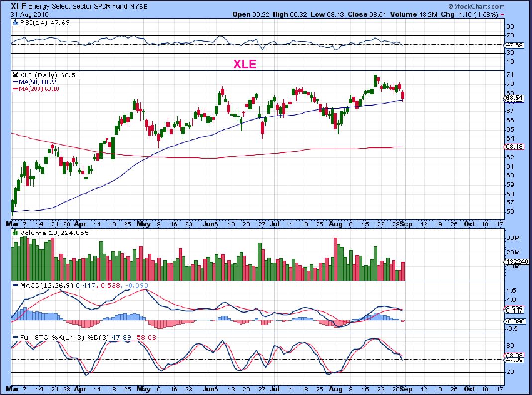Click the red dropdown triangle beside Chg
Image resolution: width=532 pixels, height=395 pixels.
tap(502, 15)
